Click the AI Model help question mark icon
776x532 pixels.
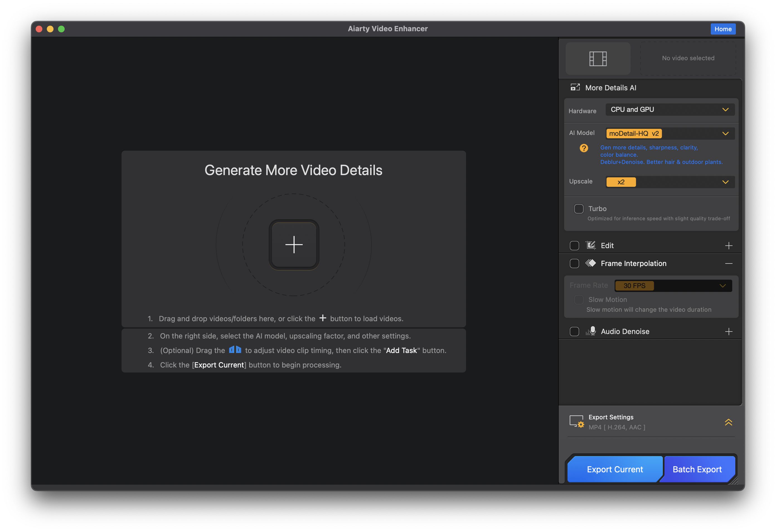tap(584, 148)
